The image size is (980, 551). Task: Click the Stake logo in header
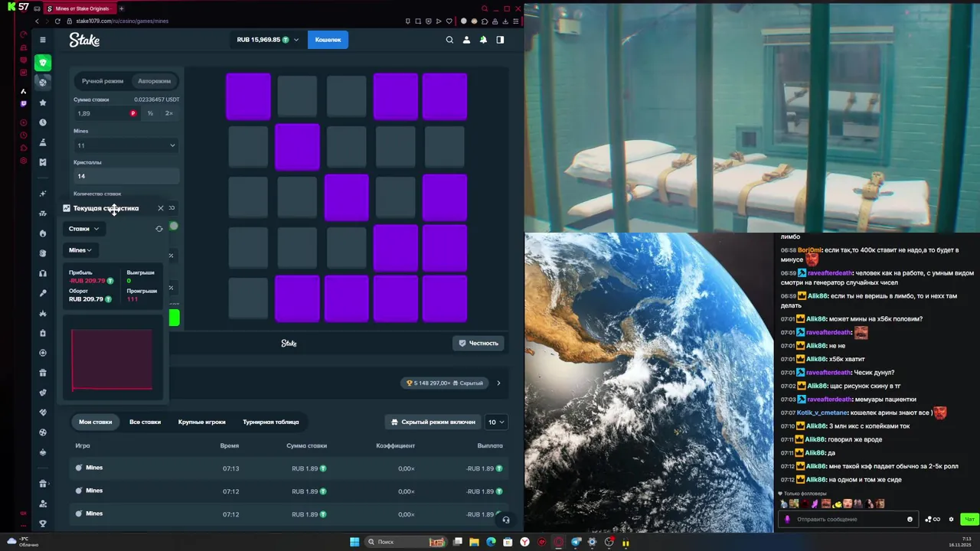click(x=84, y=40)
